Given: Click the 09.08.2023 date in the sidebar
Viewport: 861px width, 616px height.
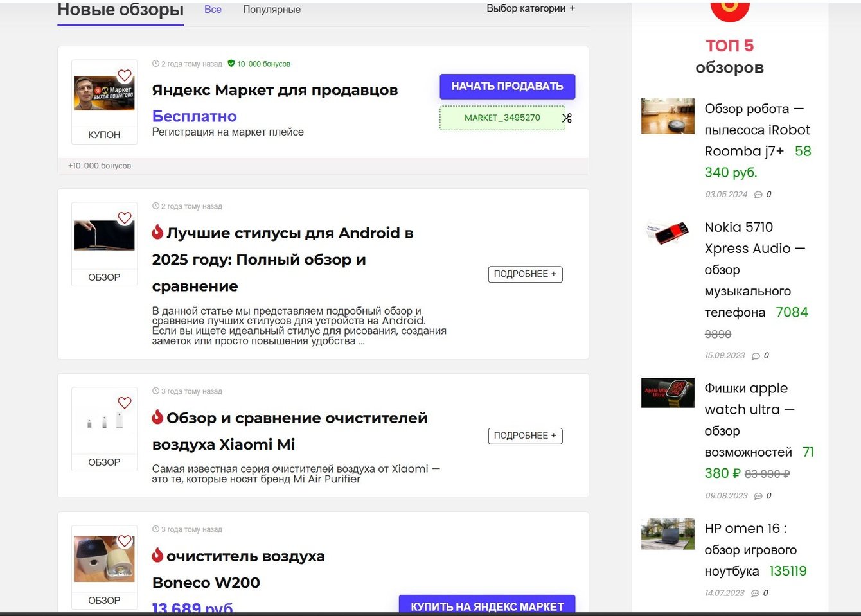Looking at the screenshot, I should (x=726, y=496).
